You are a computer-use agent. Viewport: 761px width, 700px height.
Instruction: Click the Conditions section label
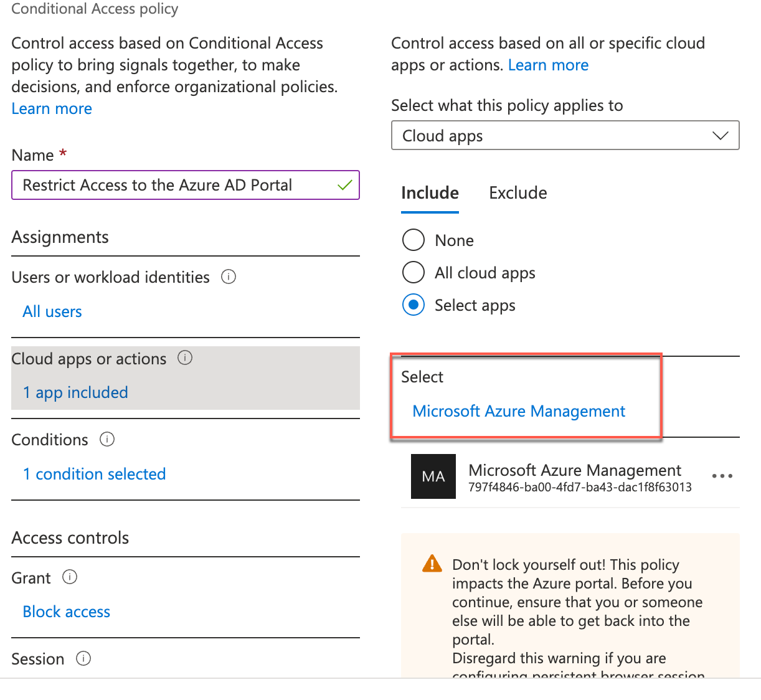50,440
